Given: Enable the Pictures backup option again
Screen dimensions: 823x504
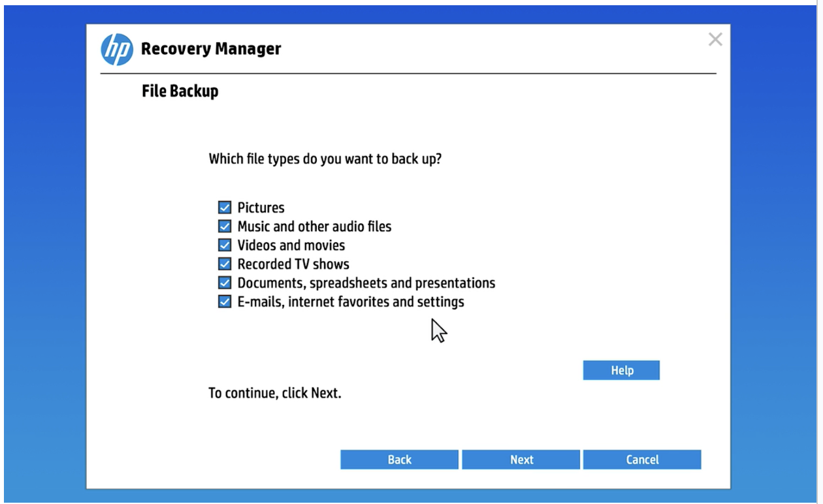Looking at the screenshot, I should (x=225, y=206).
